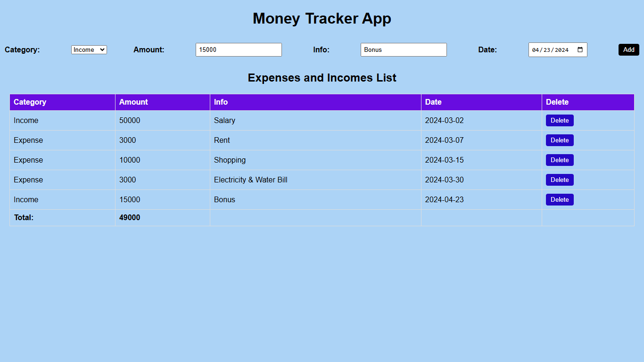This screenshot has width=644, height=362.
Task: Click the Info column header
Action: [x=315, y=102]
